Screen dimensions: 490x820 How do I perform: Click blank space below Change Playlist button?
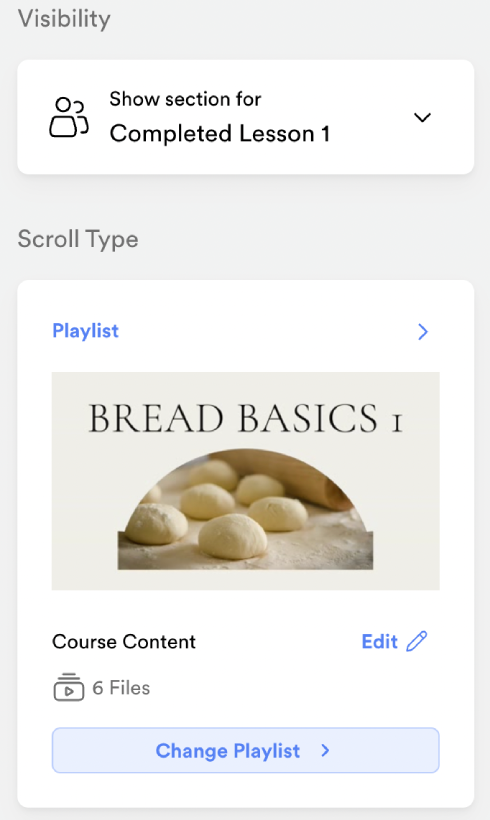(246, 791)
